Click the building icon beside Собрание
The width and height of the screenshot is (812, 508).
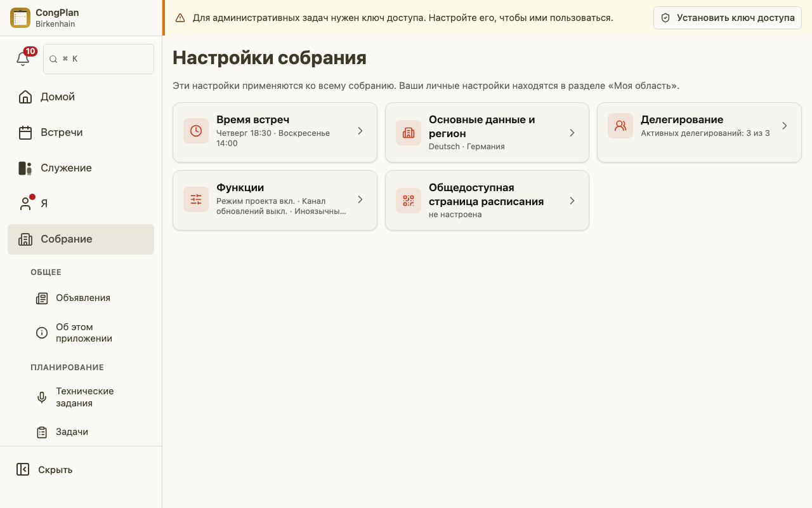tap(25, 239)
